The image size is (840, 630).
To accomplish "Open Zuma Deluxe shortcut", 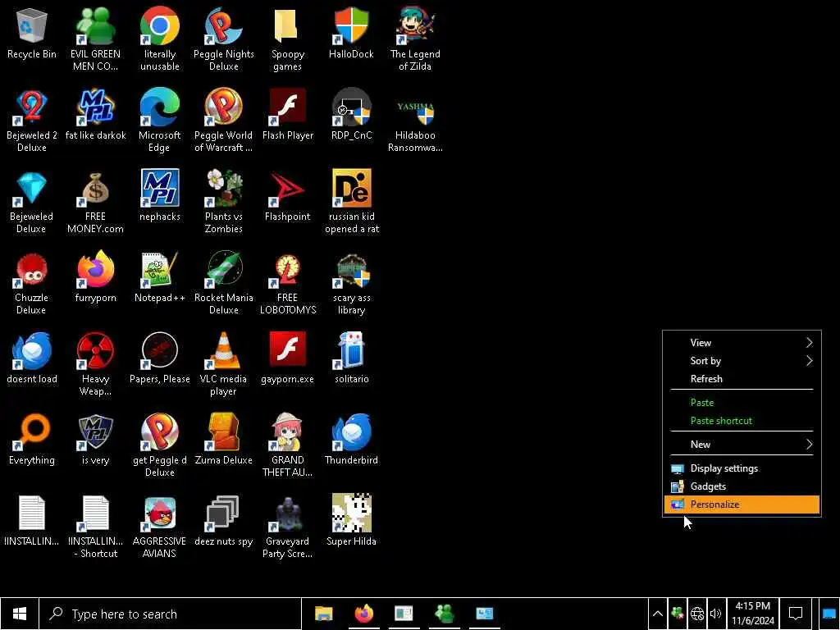I will [223, 440].
